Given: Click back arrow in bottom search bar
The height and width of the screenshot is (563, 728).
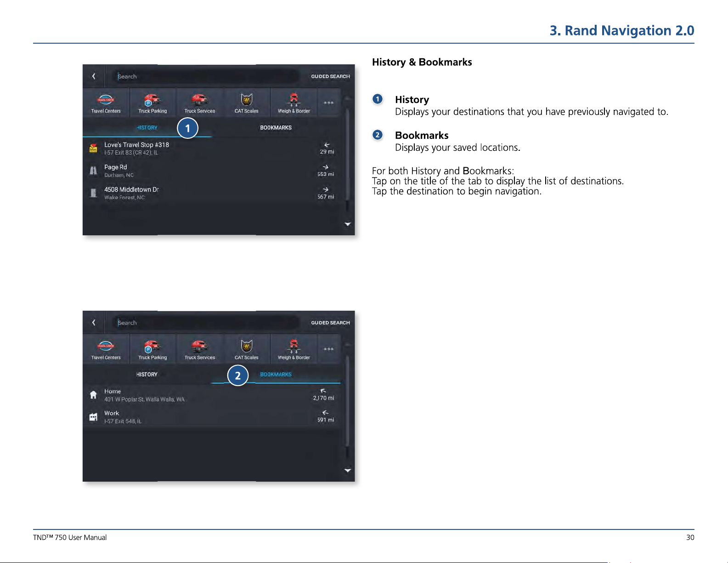Looking at the screenshot, I should [x=94, y=323].
